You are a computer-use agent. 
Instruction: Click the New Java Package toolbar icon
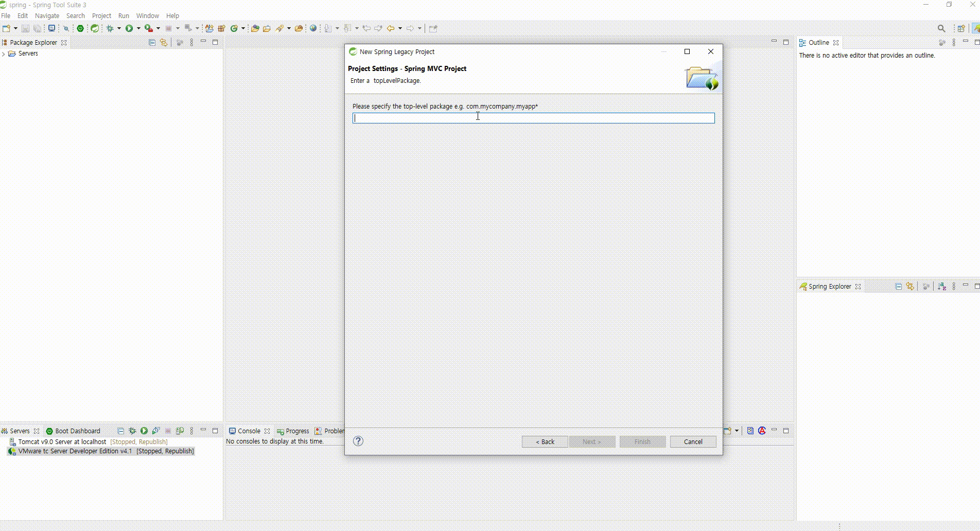pyautogui.click(x=221, y=28)
